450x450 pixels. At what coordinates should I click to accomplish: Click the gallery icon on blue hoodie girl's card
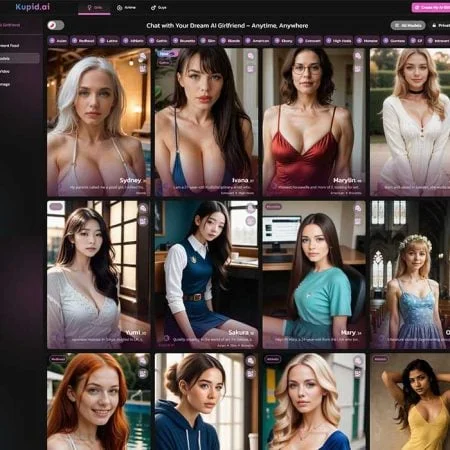pyautogui.click(x=250, y=374)
